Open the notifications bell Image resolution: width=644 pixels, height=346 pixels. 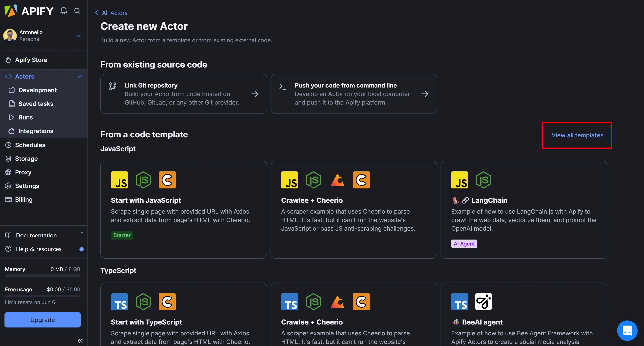(x=64, y=11)
